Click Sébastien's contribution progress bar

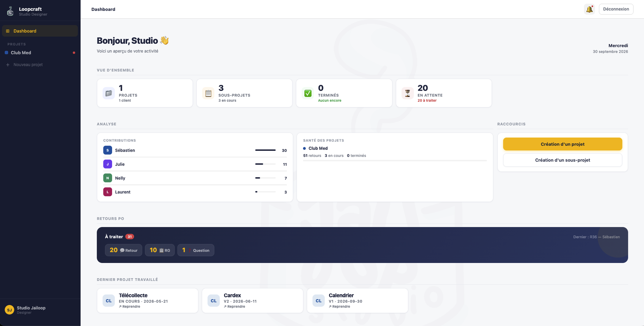click(265, 150)
